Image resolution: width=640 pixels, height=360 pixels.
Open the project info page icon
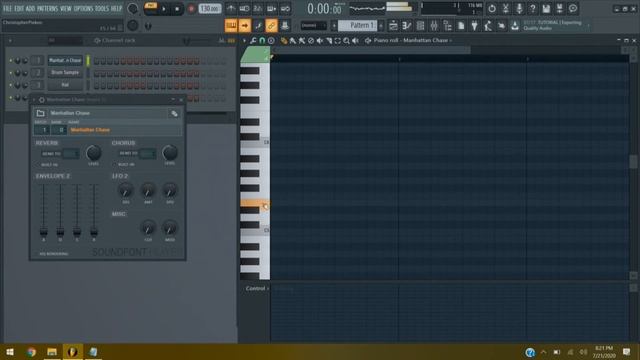click(x=461, y=26)
